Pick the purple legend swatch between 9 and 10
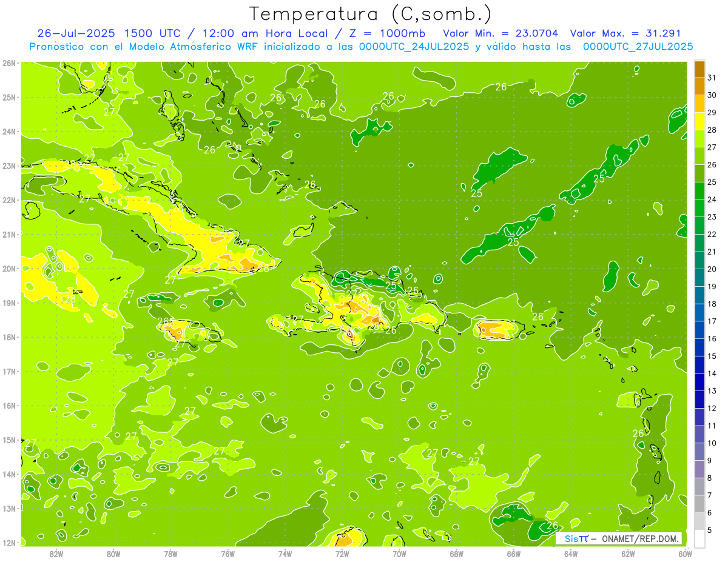Image resolution: width=728 pixels, height=562 pixels. (x=699, y=452)
